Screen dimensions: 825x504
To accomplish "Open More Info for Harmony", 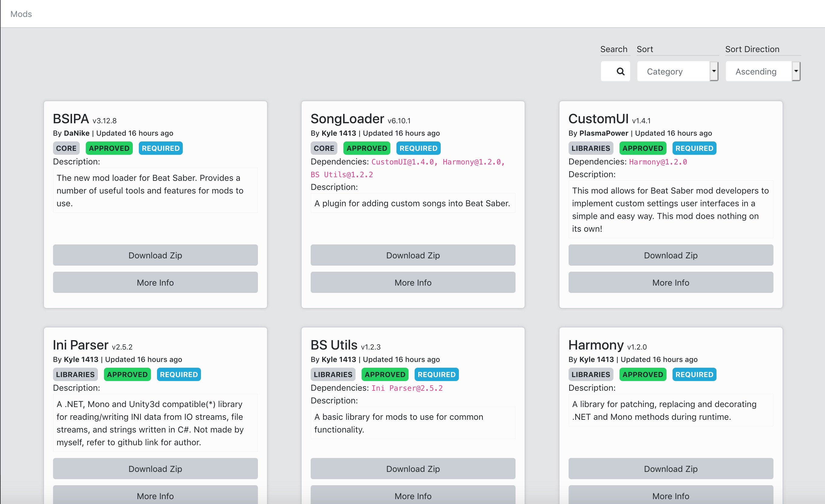I will [671, 495].
